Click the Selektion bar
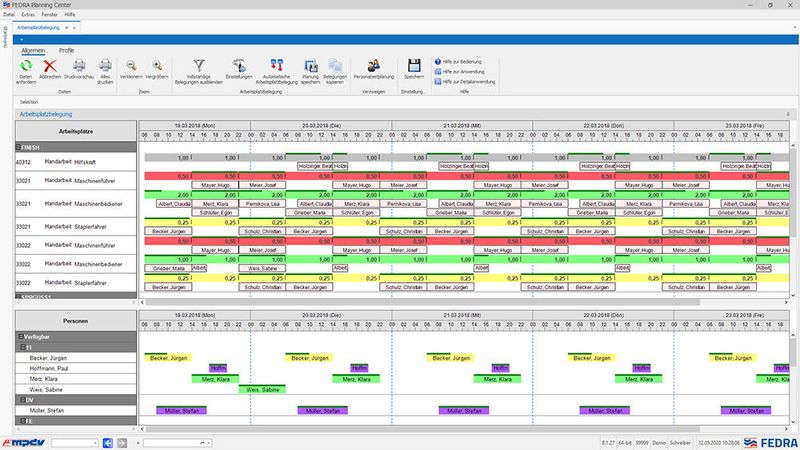The width and height of the screenshot is (800, 450). click(406, 102)
